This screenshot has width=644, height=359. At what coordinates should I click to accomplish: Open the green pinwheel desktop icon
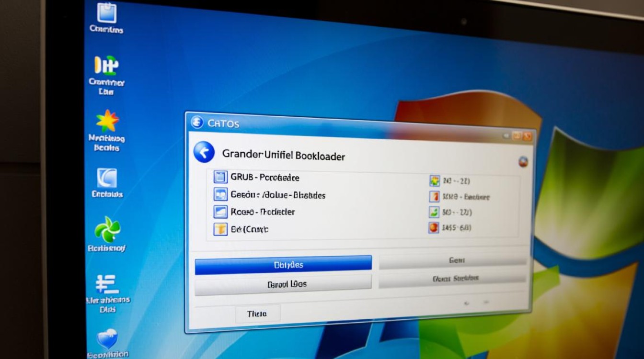[107, 229]
